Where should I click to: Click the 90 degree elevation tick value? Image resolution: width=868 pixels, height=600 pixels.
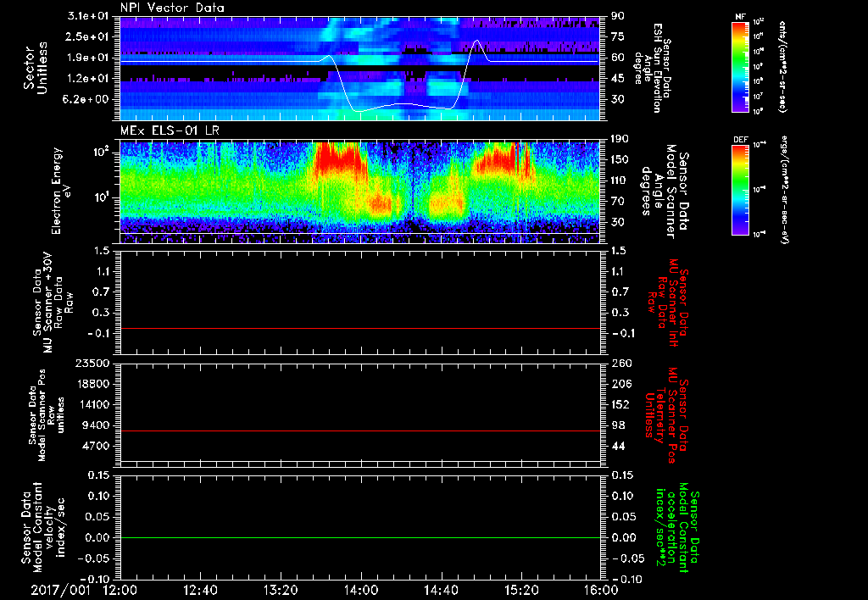(617, 16)
